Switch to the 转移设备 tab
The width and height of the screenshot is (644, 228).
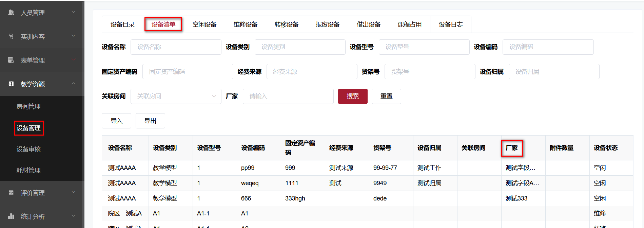click(x=287, y=24)
